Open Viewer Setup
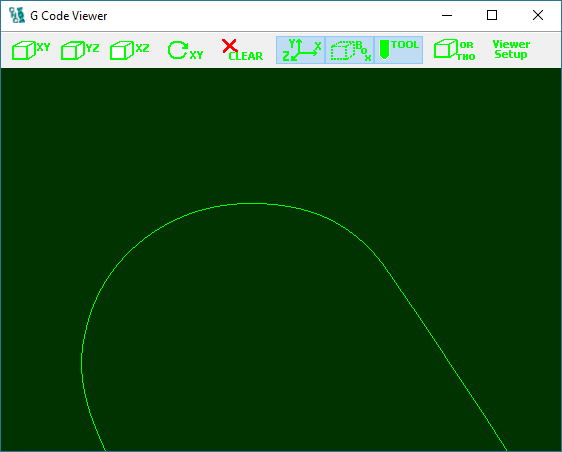The image size is (562, 452). point(511,49)
